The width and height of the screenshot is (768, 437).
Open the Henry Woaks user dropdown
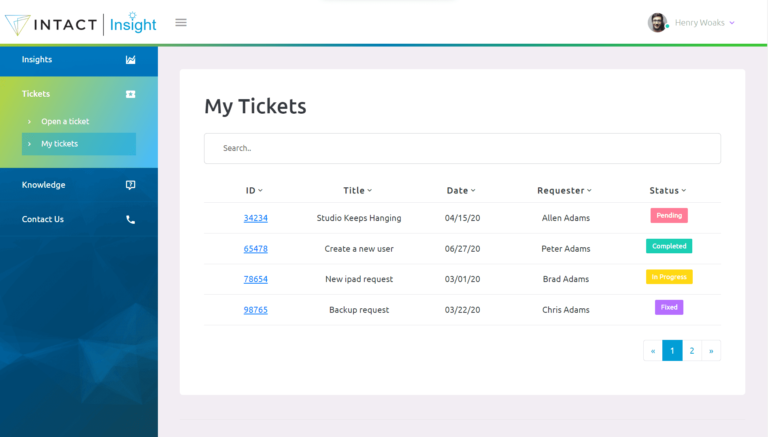[705, 23]
